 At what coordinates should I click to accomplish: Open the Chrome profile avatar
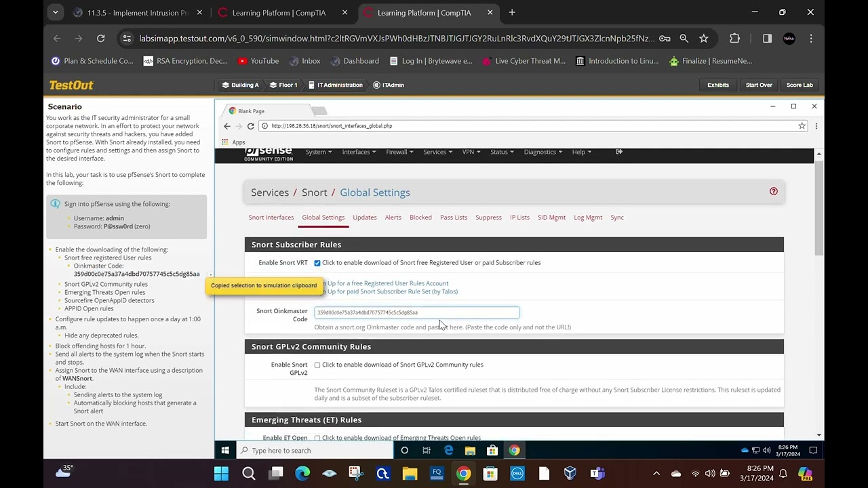[x=789, y=39]
